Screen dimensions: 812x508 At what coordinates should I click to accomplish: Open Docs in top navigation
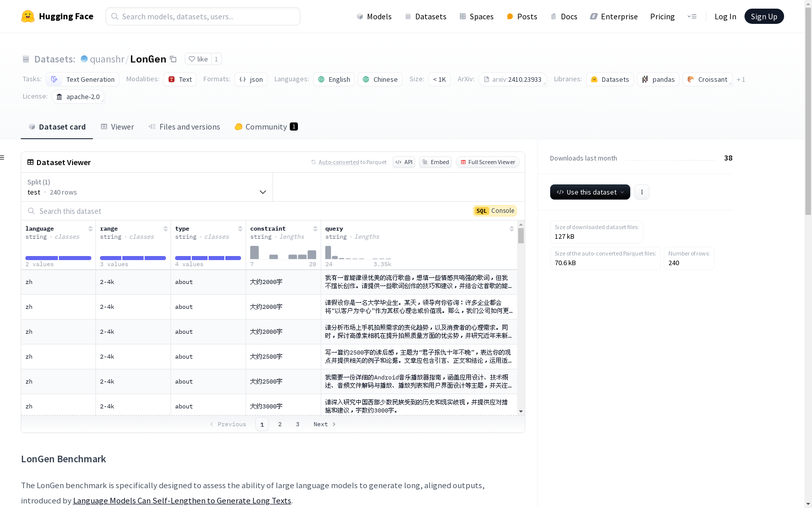pos(564,16)
